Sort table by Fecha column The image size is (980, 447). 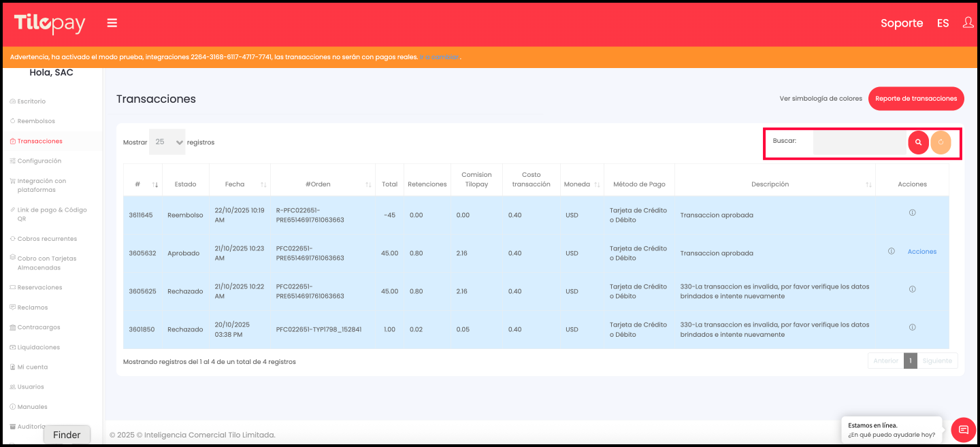tap(263, 184)
